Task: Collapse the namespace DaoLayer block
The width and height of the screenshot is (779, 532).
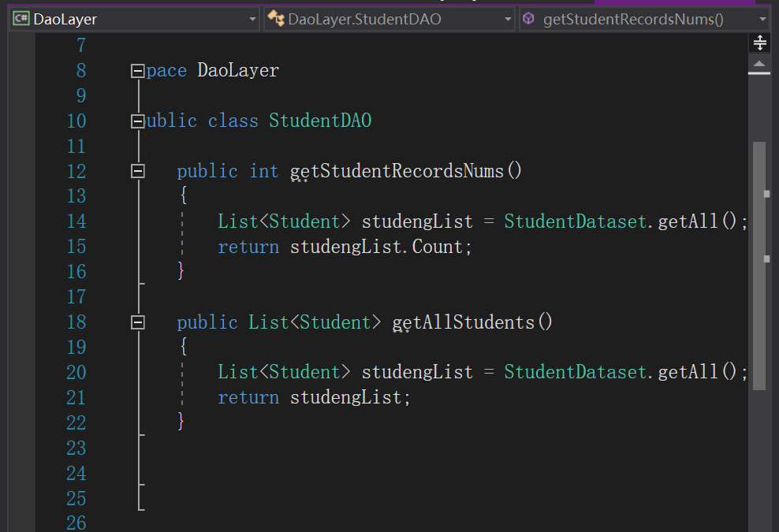Action: coord(138,71)
